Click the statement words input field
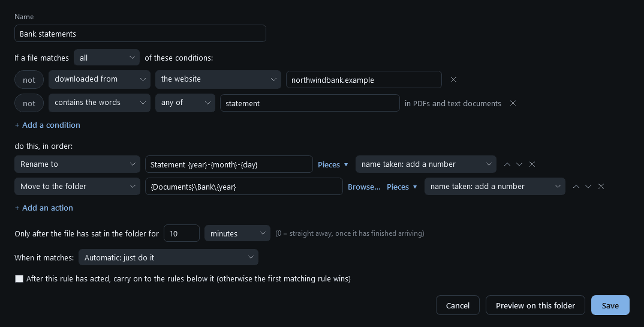Image resolution: width=644 pixels, height=327 pixels. tap(309, 103)
